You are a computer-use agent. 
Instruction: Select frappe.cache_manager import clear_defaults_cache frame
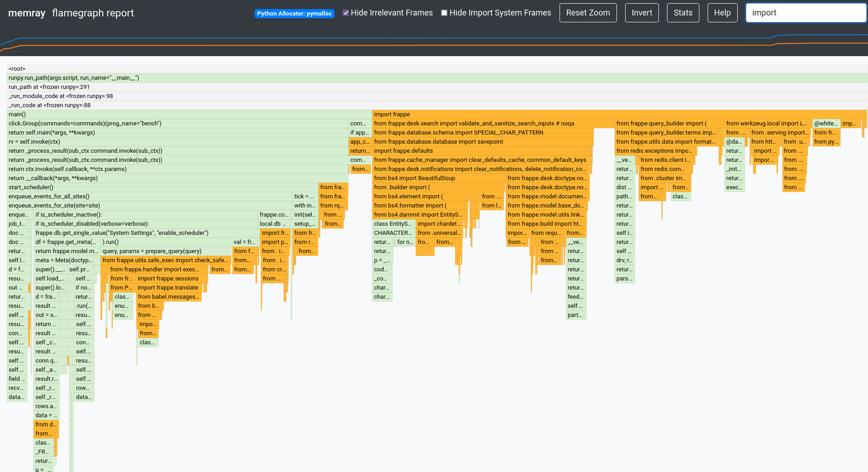pyautogui.click(x=482, y=160)
